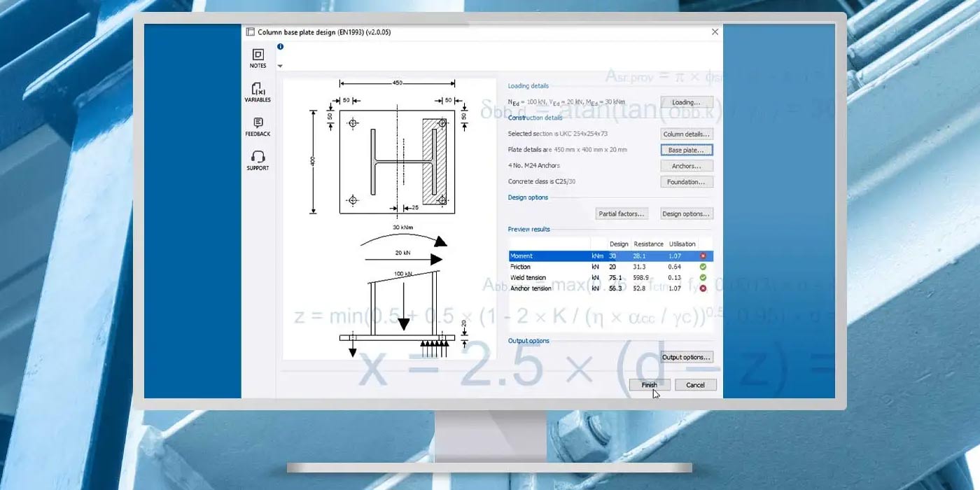Click the Feedback speech-bubble icon
Screen dimensions: 980x490
[x=258, y=124]
